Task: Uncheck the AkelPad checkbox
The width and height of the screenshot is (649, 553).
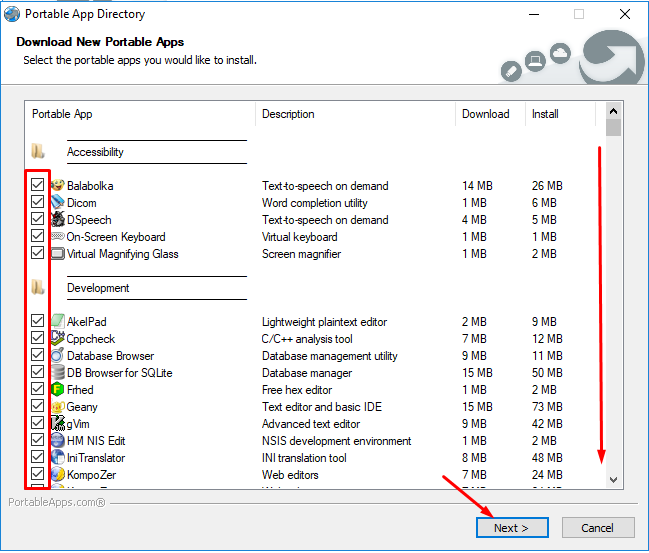Action: (x=37, y=320)
